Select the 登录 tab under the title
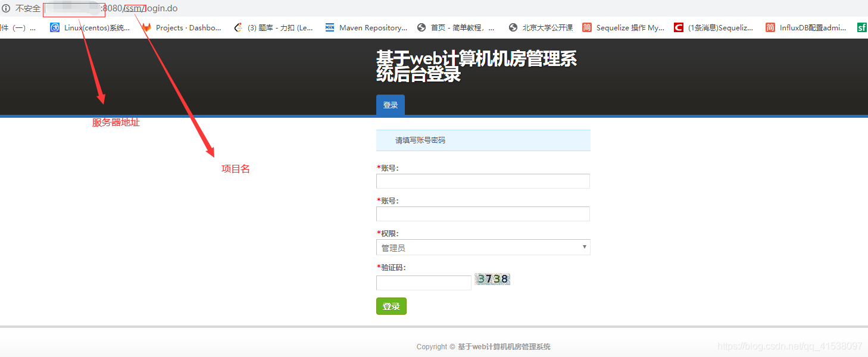This screenshot has height=357, width=868. [391, 105]
